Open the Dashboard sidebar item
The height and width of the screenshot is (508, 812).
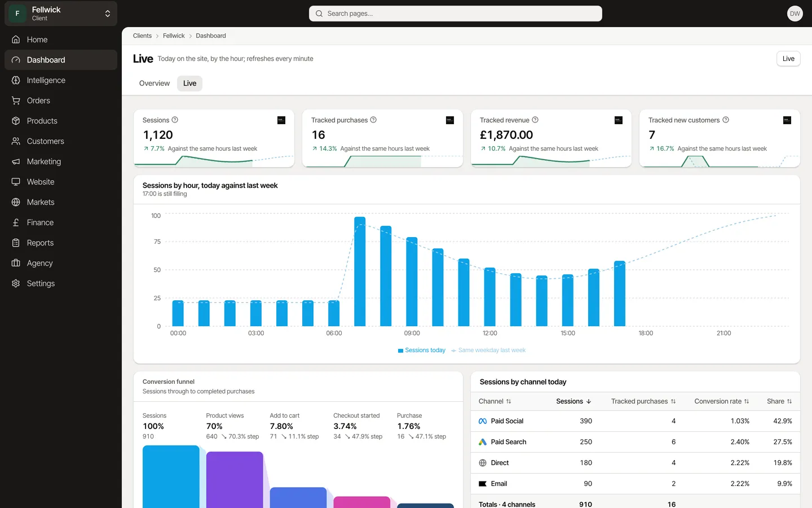[x=61, y=60]
